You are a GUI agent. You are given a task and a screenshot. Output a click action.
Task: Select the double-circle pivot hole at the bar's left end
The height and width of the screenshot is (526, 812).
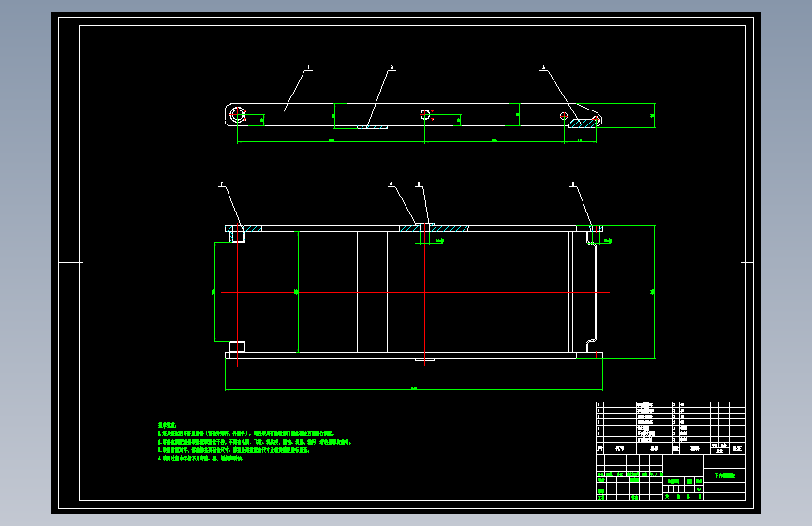pos(238,114)
